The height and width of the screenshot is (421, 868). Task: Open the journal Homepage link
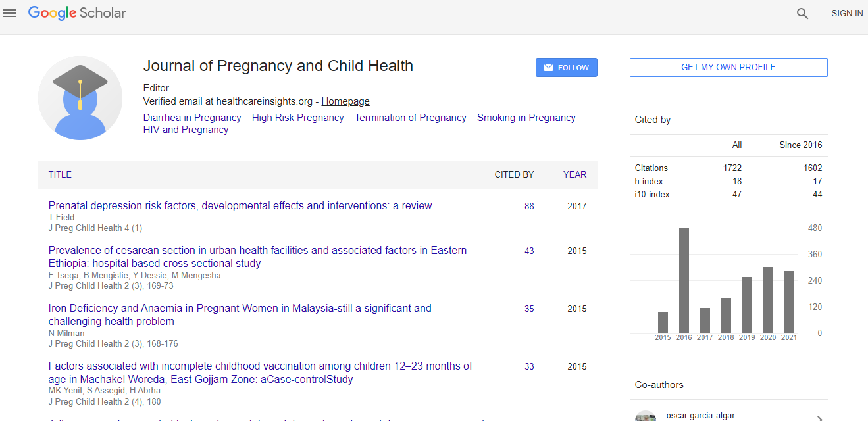[x=345, y=101]
